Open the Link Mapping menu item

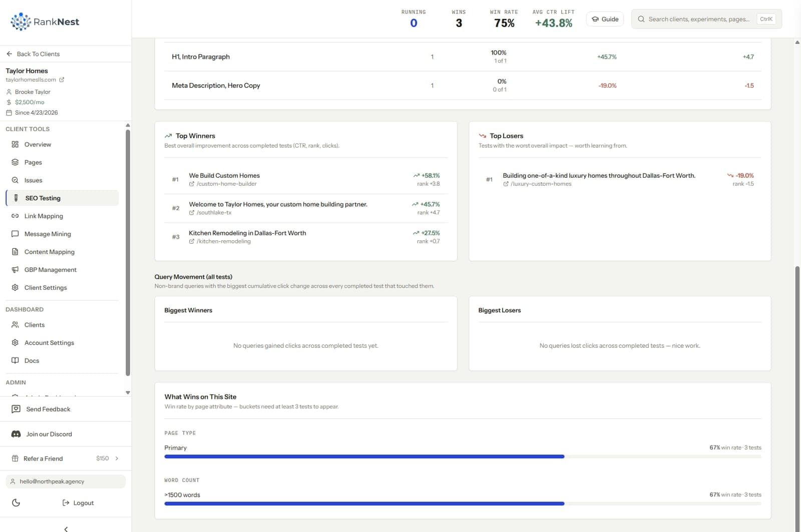pos(62,216)
